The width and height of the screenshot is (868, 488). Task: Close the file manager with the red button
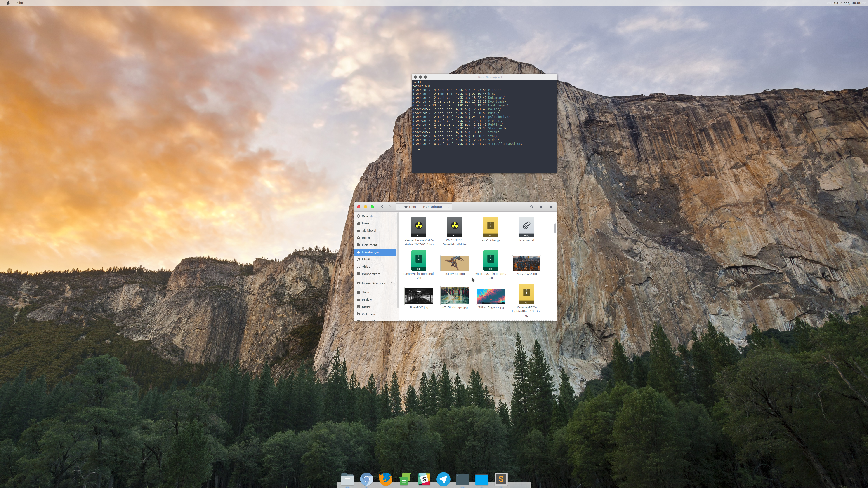[359, 207]
